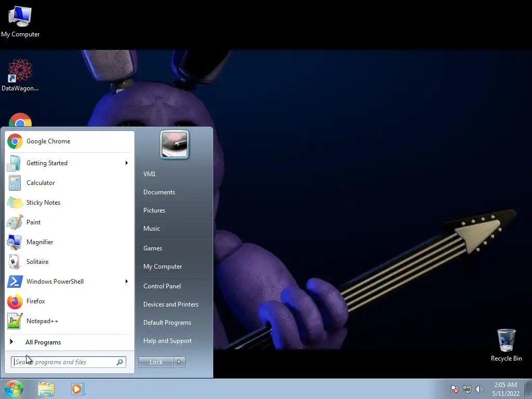Open the Solitaire game
Screen dimensions: 532x399
point(69,262)
